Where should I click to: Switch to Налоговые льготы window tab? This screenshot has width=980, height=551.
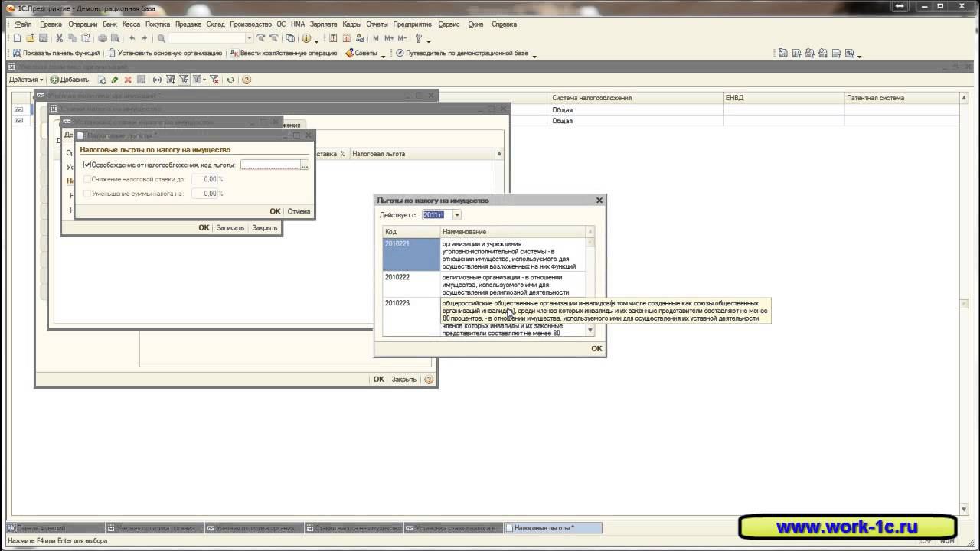553,528
